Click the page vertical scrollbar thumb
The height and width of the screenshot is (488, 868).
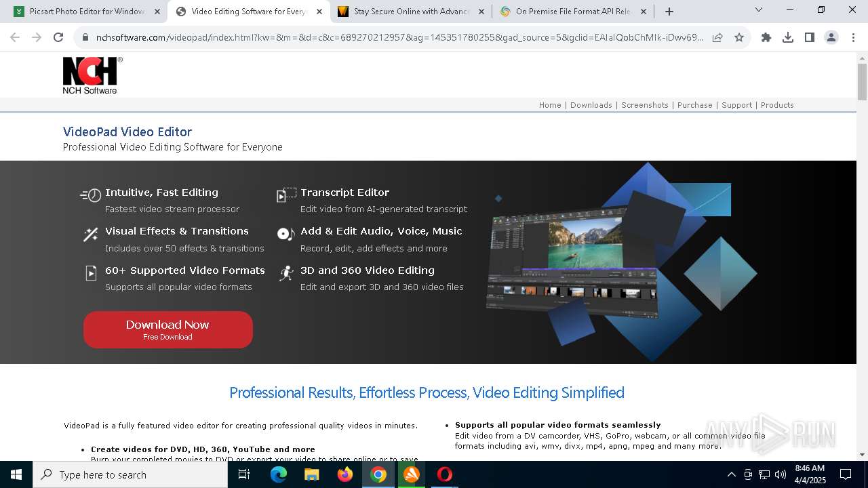[x=862, y=81]
